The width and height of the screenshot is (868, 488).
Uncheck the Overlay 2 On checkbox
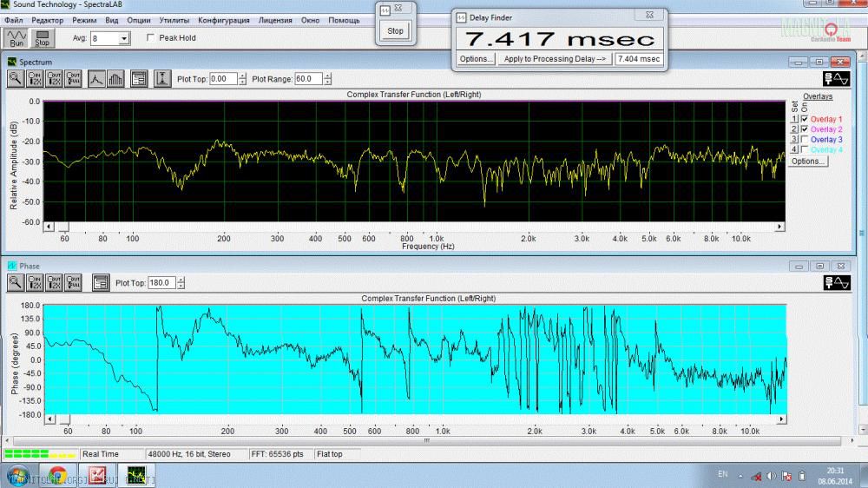pyautogui.click(x=805, y=129)
